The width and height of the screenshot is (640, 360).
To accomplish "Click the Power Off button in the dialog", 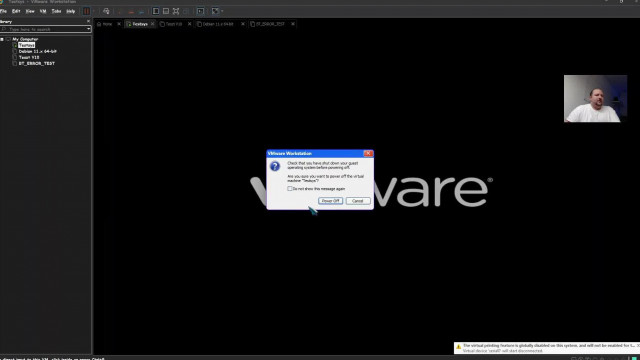I will (330, 201).
